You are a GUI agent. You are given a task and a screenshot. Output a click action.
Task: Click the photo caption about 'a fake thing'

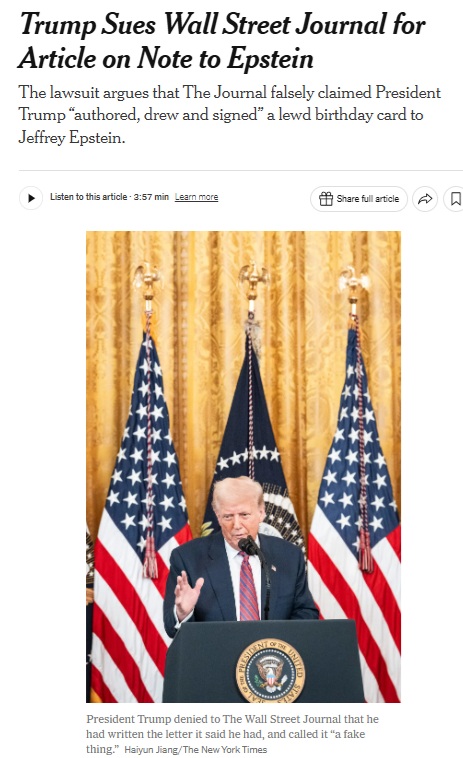click(x=232, y=734)
